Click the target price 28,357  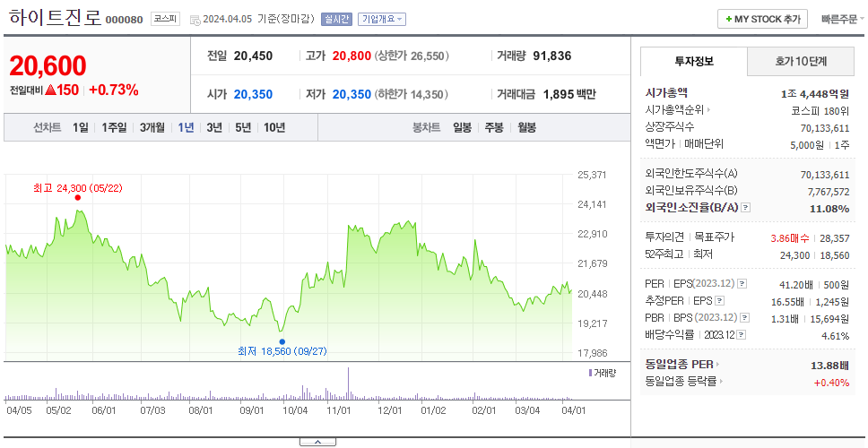pyautogui.click(x=834, y=238)
